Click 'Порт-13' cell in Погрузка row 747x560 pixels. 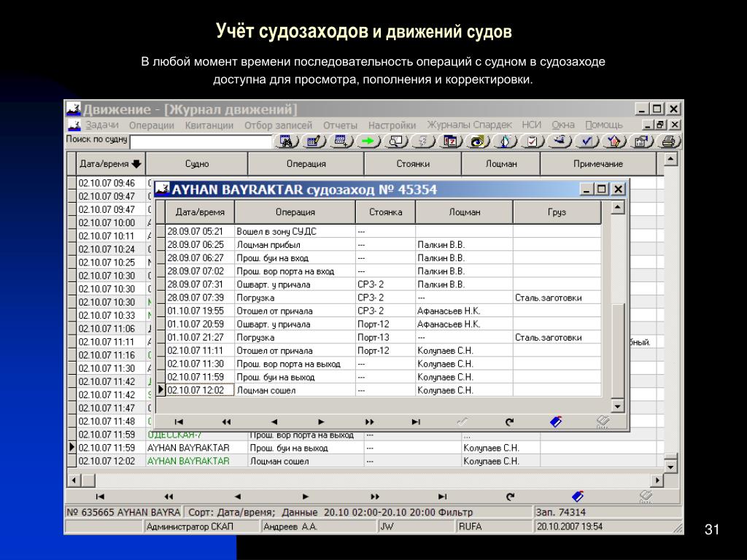(x=385, y=337)
